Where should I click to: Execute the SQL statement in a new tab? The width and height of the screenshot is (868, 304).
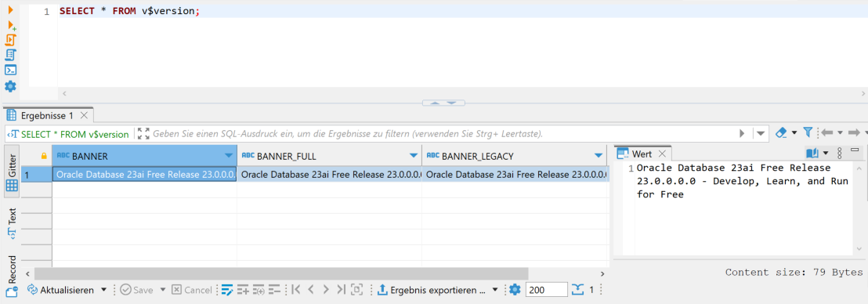tap(11, 26)
